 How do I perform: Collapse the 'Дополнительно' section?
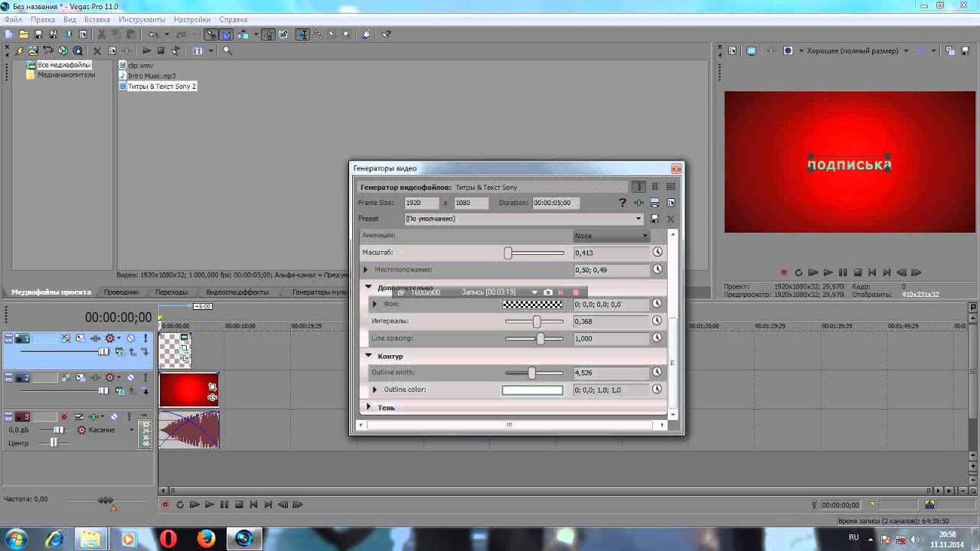tap(368, 288)
